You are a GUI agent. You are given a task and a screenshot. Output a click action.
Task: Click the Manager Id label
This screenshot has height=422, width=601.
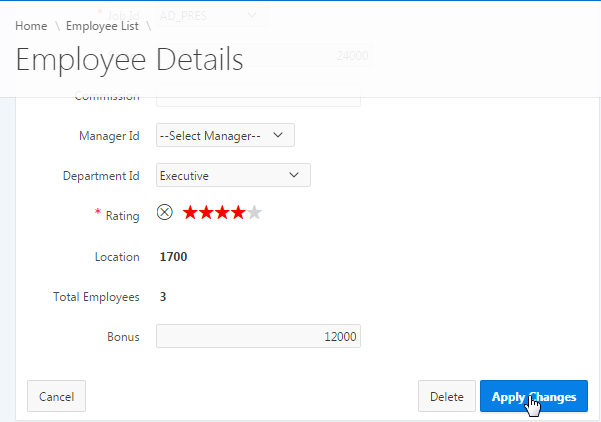click(x=109, y=135)
